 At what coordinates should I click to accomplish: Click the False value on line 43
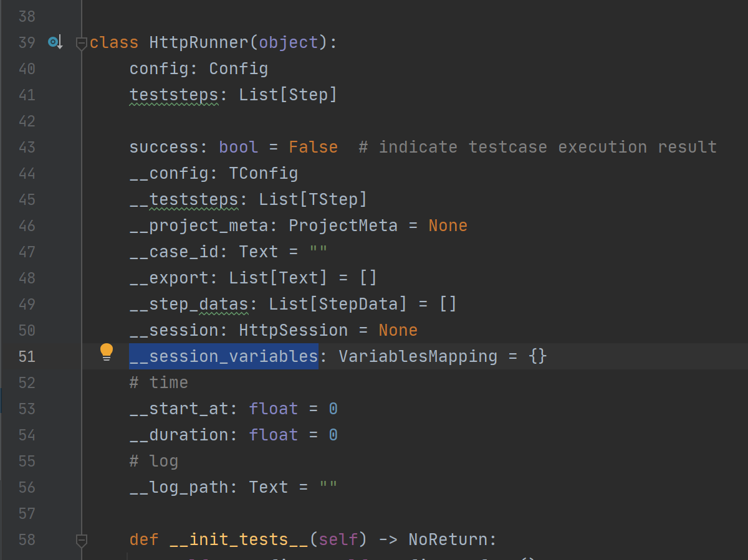click(313, 147)
